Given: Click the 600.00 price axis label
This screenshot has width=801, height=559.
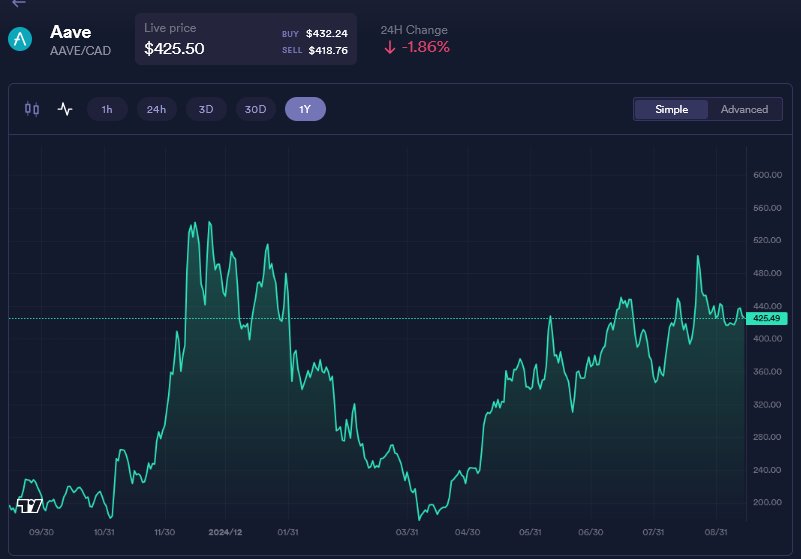Looking at the screenshot, I should point(767,175).
